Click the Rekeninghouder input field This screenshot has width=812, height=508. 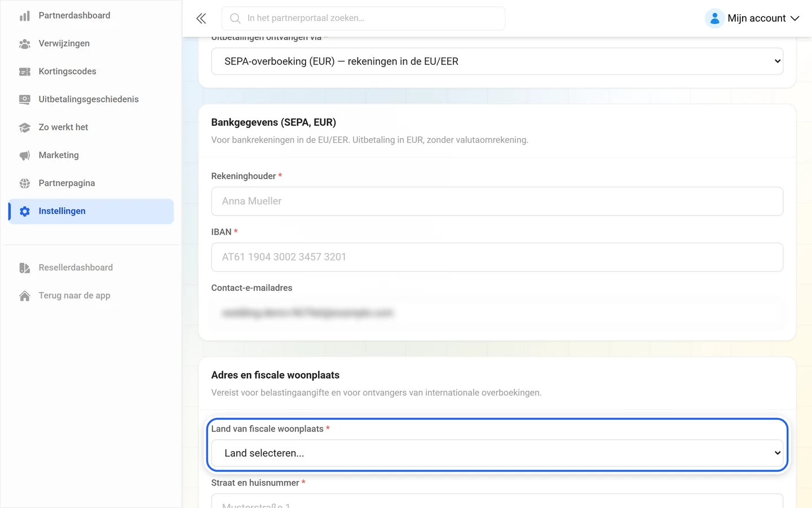point(497,202)
